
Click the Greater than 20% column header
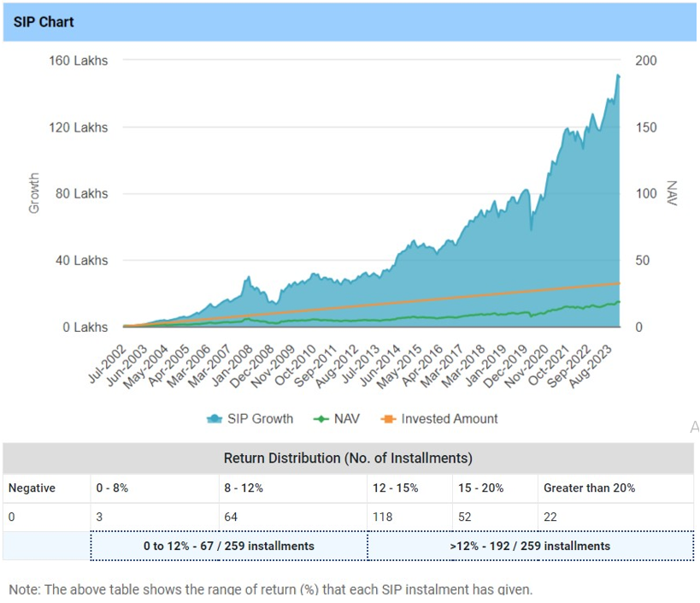point(589,488)
